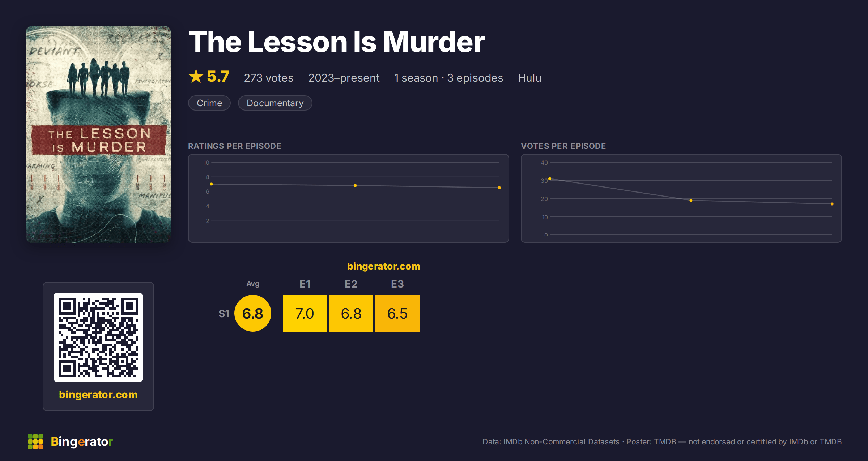
Task: Click the 273 votes text
Action: click(x=269, y=78)
